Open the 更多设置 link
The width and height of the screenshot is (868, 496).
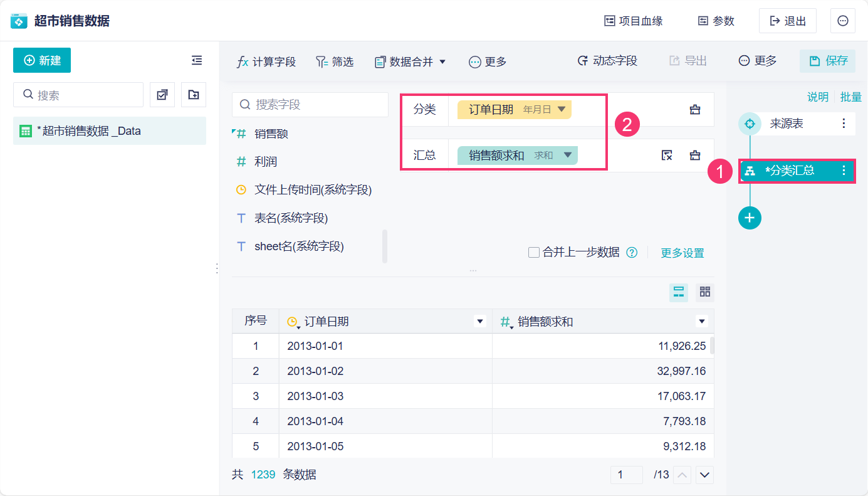(x=682, y=253)
